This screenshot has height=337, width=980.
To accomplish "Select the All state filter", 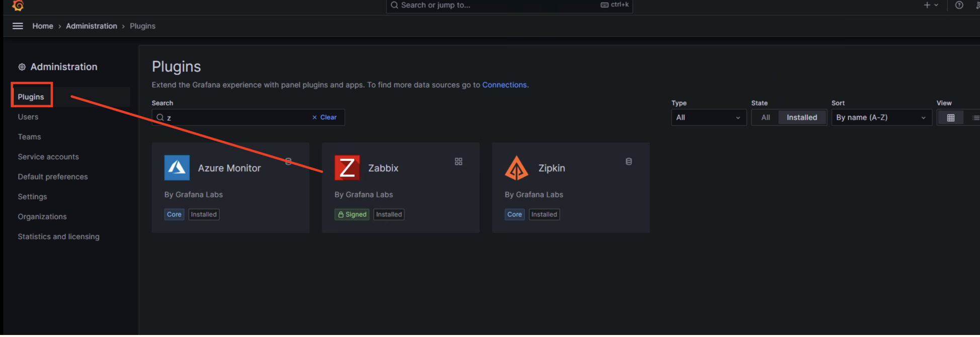I will pyautogui.click(x=765, y=117).
